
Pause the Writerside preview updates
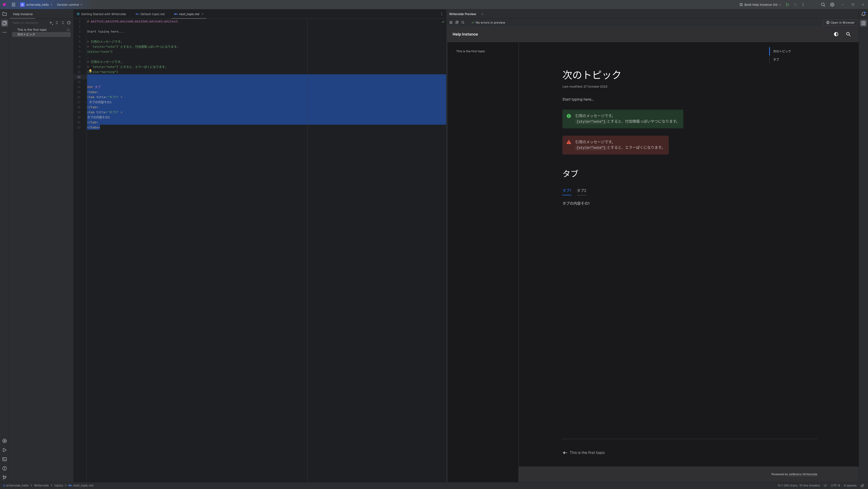pyautogui.click(x=451, y=22)
